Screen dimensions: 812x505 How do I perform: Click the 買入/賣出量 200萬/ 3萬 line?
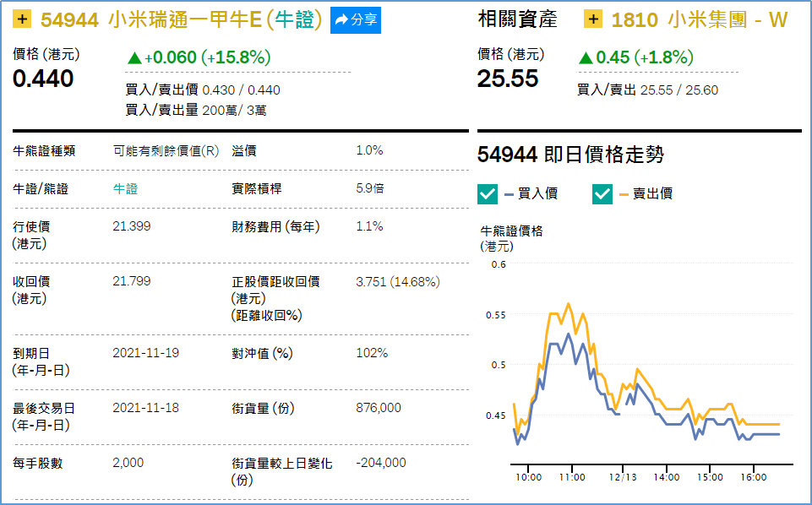tap(196, 111)
